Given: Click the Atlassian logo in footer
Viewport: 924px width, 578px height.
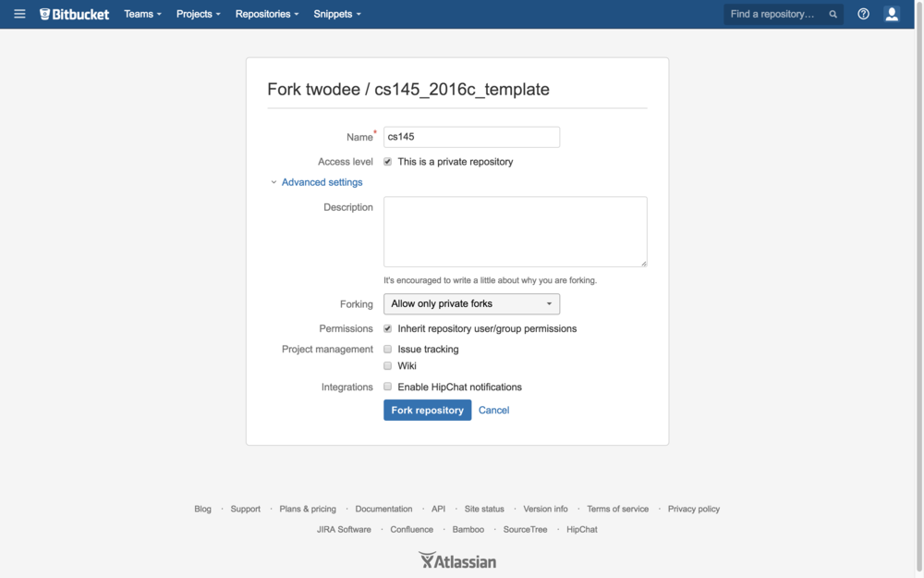Looking at the screenshot, I should [457, 560].
